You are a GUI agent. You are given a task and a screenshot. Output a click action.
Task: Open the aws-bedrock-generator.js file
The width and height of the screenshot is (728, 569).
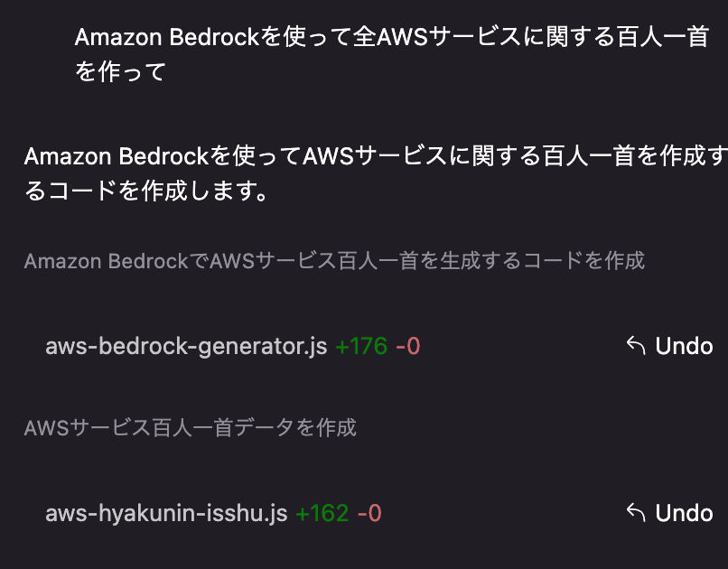tap(186, 346)
